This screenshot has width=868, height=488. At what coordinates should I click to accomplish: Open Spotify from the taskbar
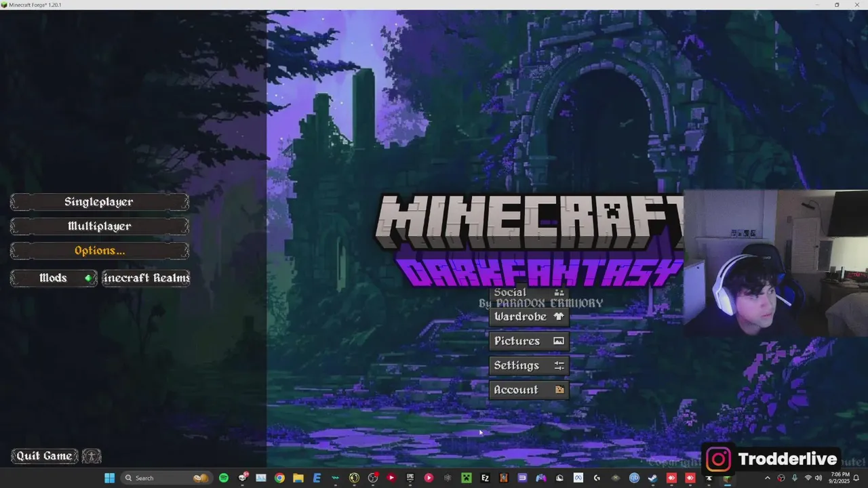224,478
